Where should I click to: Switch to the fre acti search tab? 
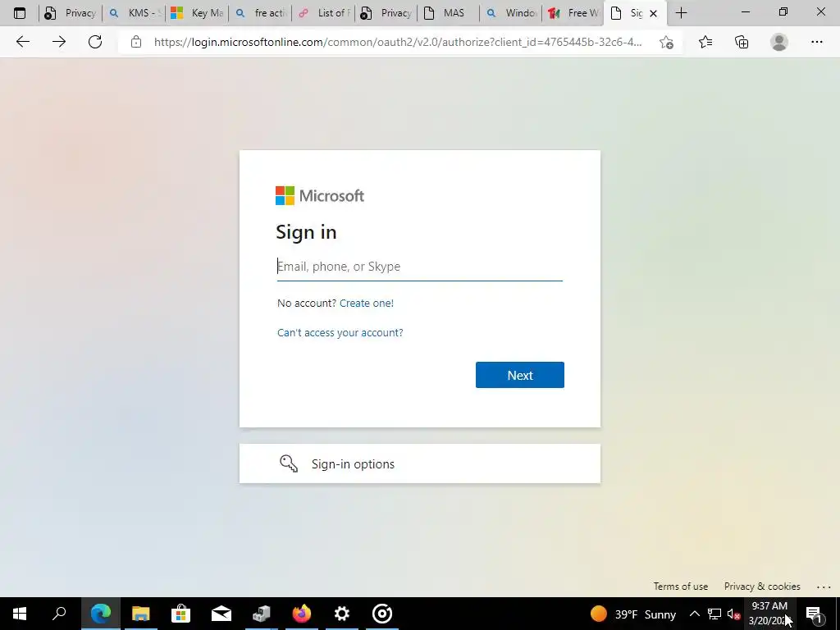point(260,13)
